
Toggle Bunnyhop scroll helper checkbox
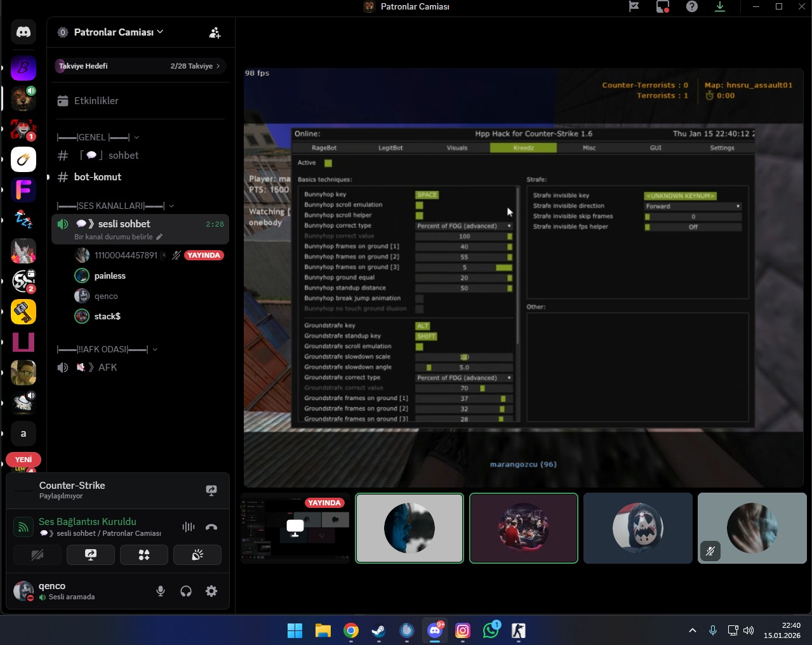point(419,216)
